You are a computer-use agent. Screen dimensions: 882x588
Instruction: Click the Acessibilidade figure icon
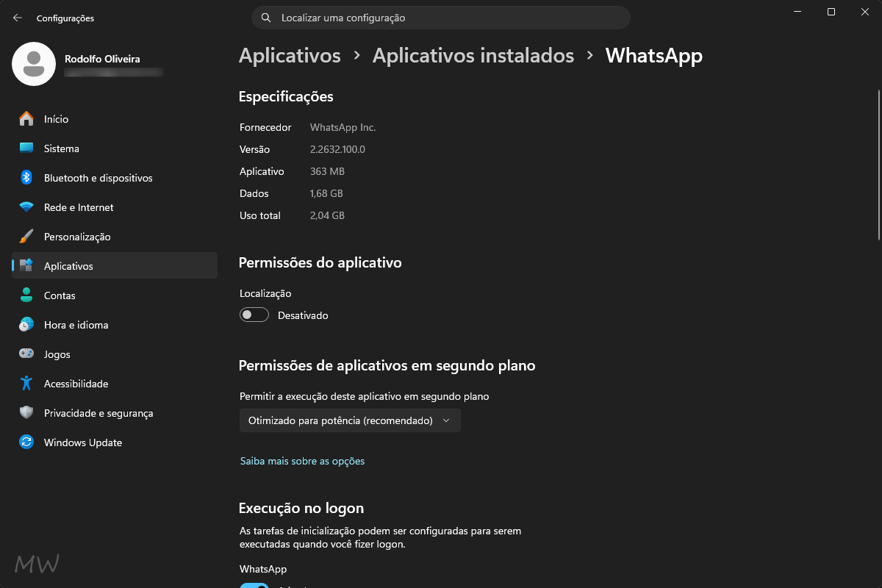click(26, 384)
